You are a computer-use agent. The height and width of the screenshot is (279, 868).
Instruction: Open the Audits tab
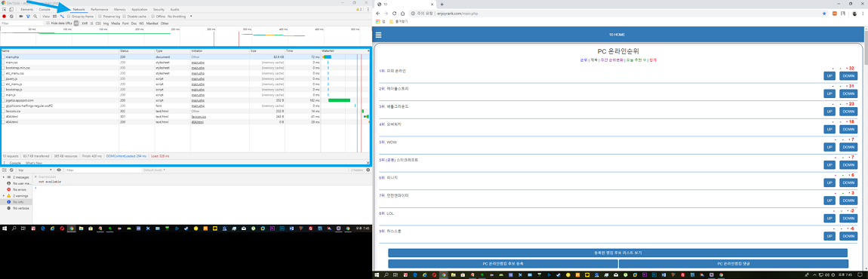tap(175, 9)
